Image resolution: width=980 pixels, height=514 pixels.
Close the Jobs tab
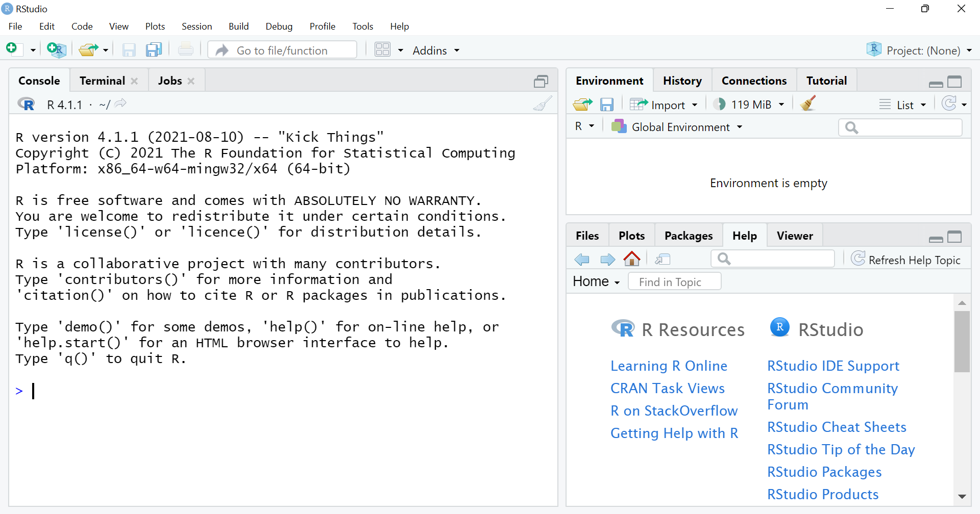191,81
